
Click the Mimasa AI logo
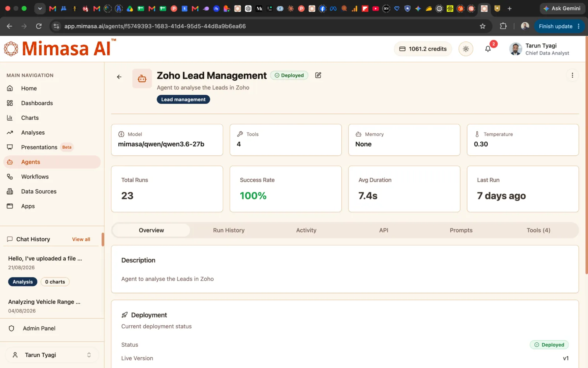pos(60,48)
